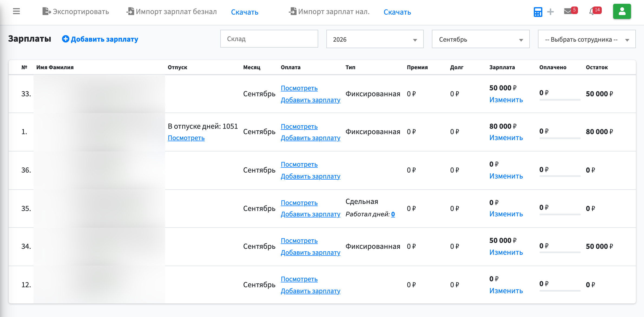
Task: Focus the Склад filter field
Action: (269, 39)
